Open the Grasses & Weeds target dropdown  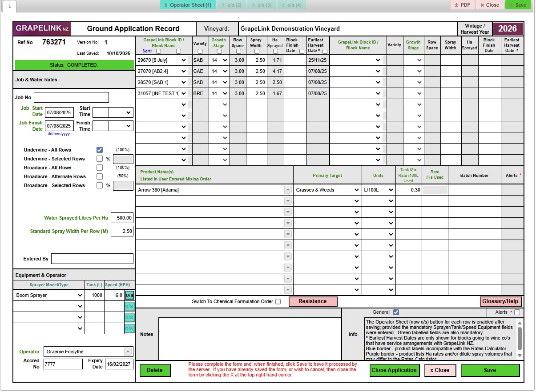tap(356, 190)
